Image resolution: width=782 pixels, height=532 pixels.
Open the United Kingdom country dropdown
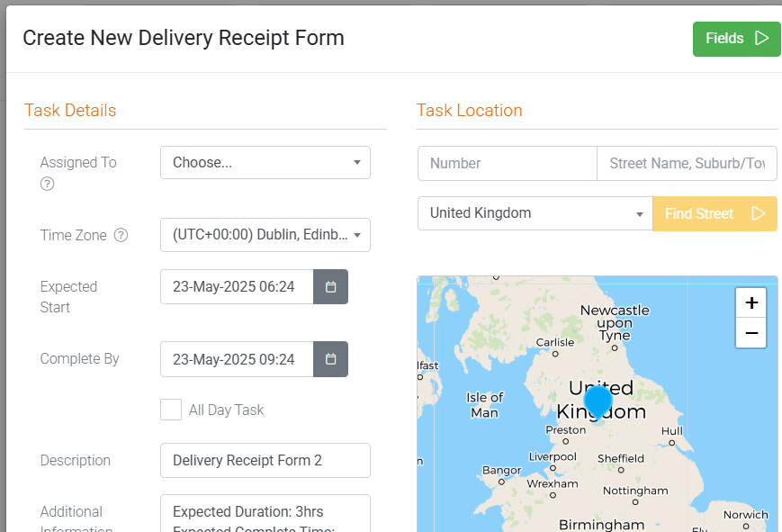(x=535, y=213)
